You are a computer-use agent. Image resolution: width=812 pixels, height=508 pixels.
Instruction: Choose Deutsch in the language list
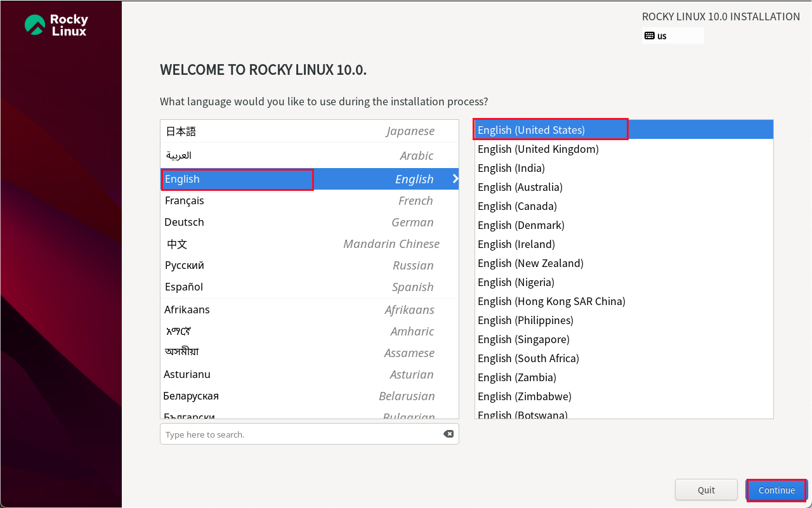click(x=309, y=222)
